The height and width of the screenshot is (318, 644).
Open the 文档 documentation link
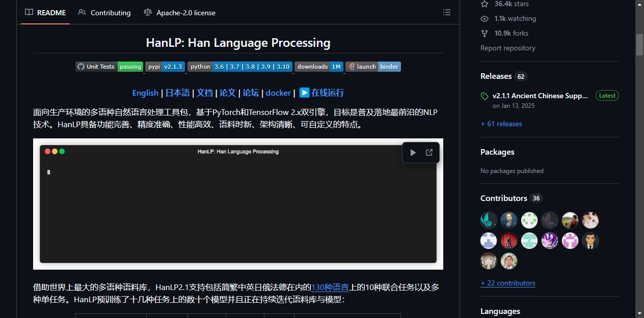(x=205, y=93)
